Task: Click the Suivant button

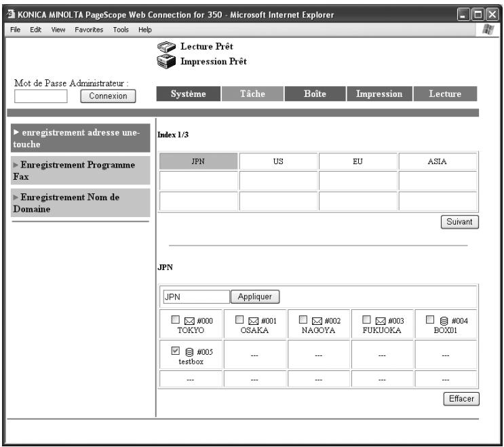Action: (x=460, y=222)
